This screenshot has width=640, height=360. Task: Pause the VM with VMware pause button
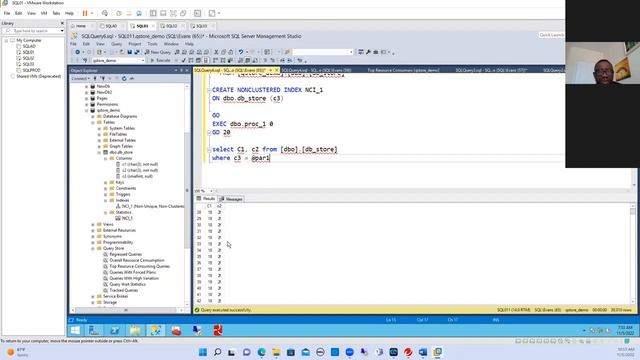[85, 13]
